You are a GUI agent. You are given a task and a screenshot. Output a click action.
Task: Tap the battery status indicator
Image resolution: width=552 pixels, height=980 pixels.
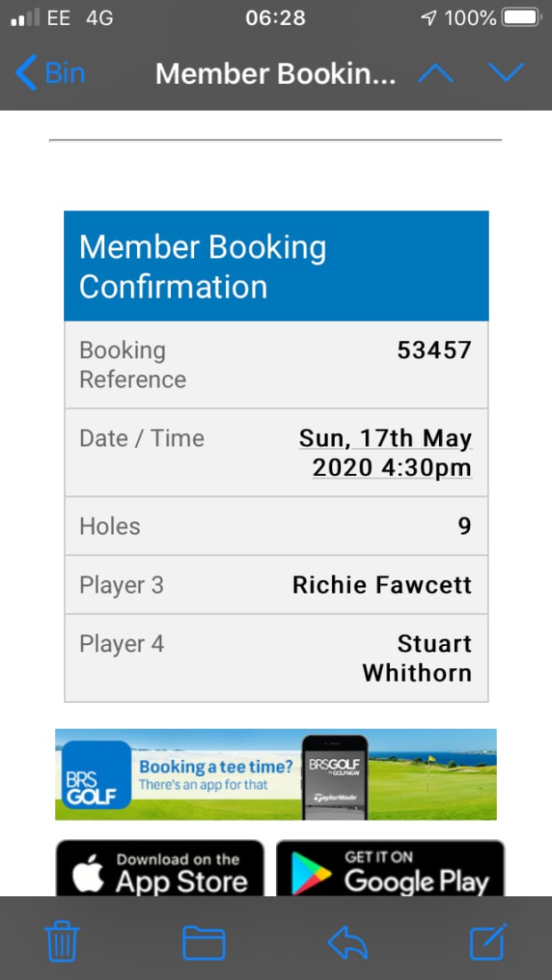pos(522,18)
